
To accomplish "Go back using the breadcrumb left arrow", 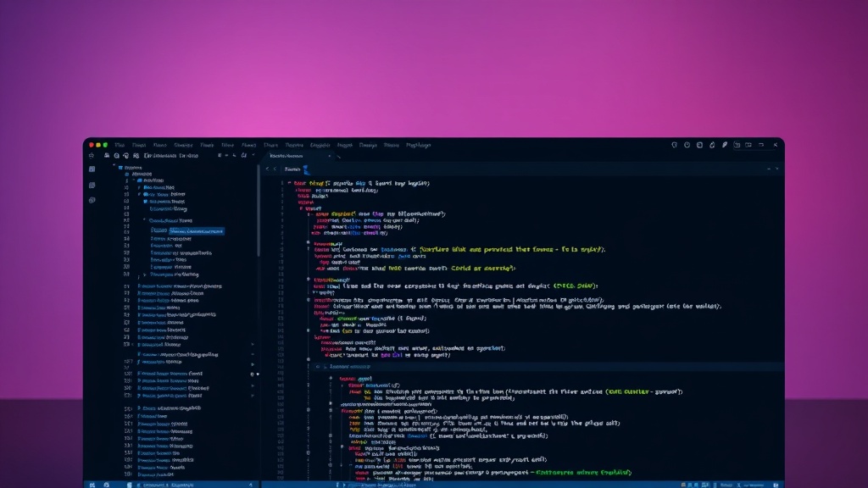I will (x=267, y=169).
